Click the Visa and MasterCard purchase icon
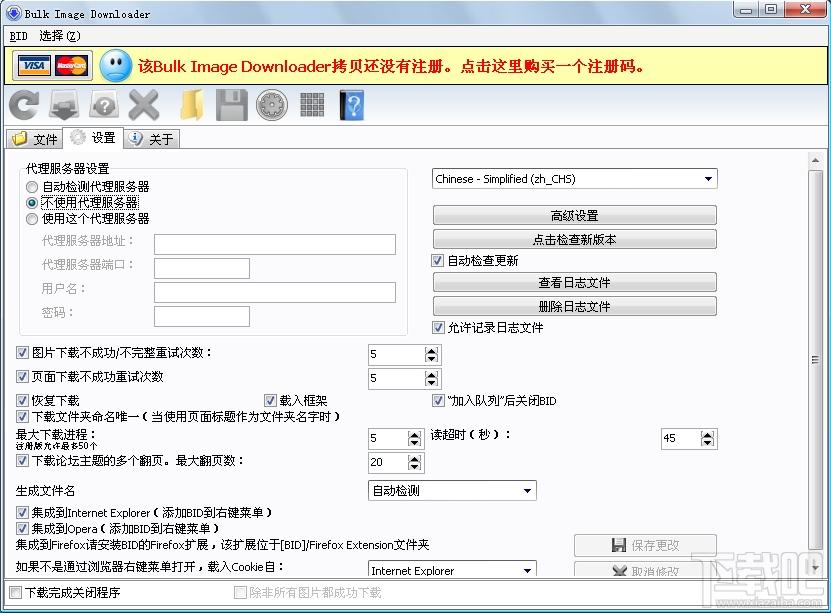This screenshot has width=831, height=613. click(52, 66)
